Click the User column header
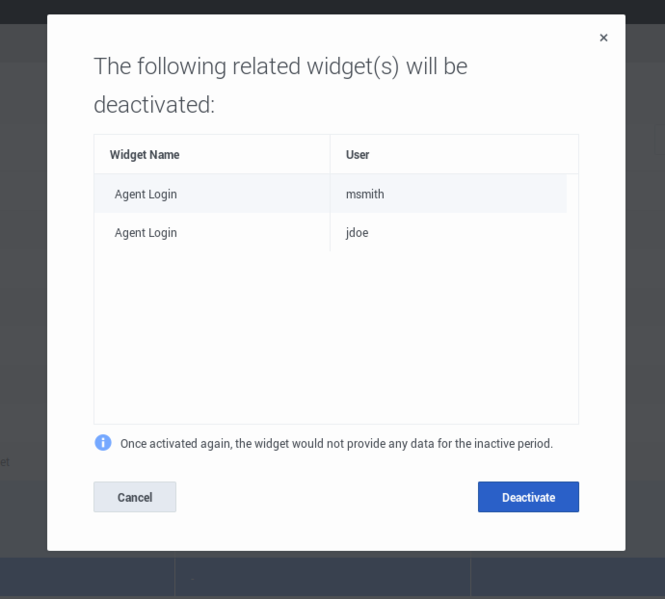This screenshot has height=599, width=665. click(x=358, y=155)
